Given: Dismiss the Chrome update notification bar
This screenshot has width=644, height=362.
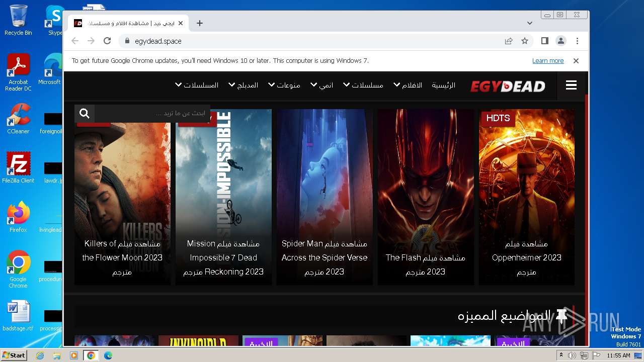Looking at the screenshot, I should click(576, 61).
